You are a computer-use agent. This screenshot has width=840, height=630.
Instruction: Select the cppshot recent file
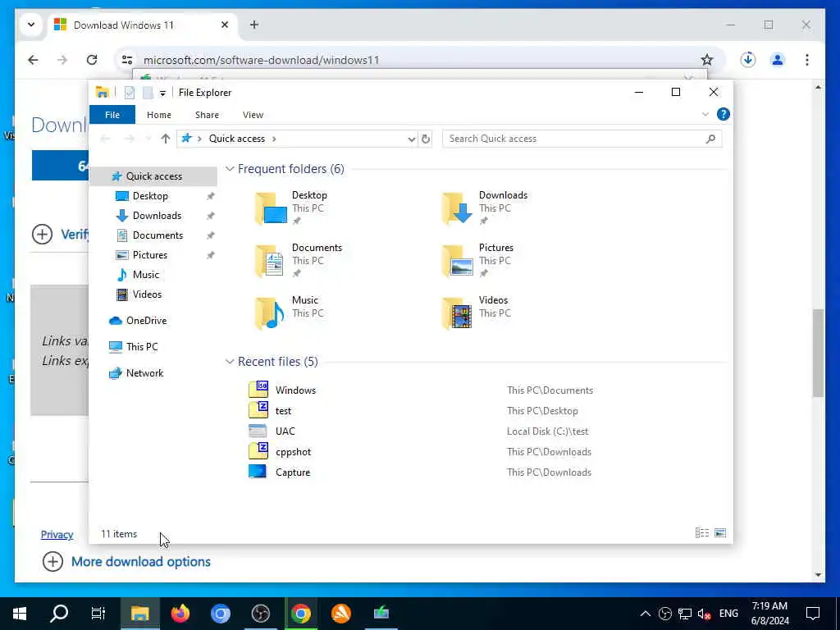tap(293, 452)
